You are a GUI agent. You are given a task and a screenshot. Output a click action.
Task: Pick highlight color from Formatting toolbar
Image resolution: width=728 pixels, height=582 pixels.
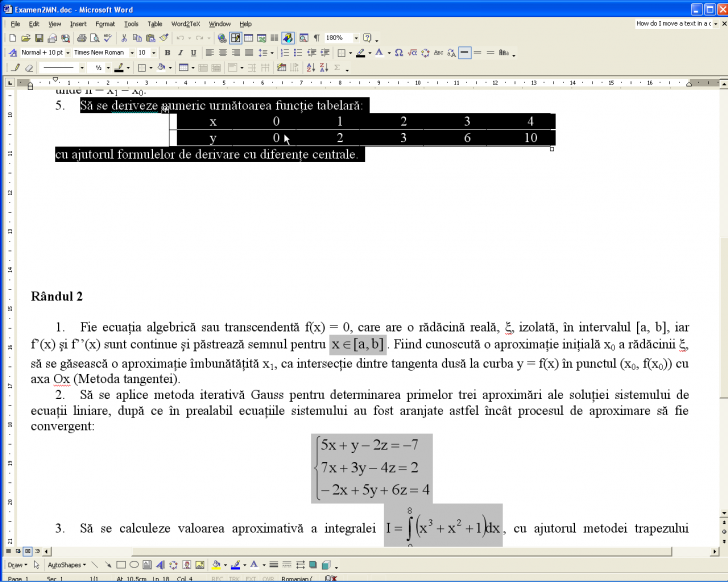[x=360, y=53]
